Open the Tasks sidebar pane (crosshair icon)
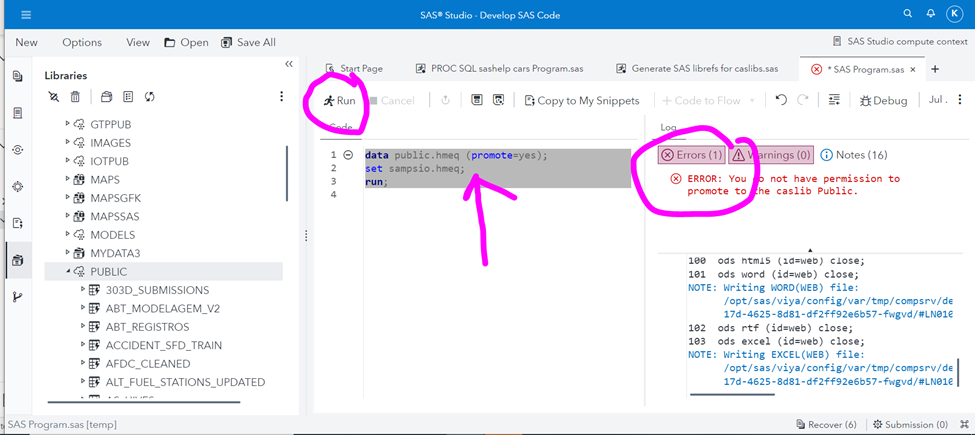 [x=17, y=186]
